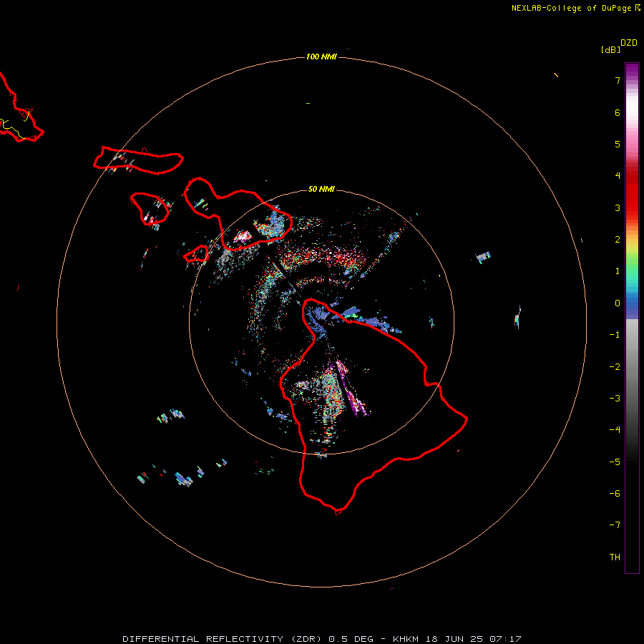Screen dimensions: 644x644
Task: Click the 50 NMI range ring label
Action: point(321,189)
